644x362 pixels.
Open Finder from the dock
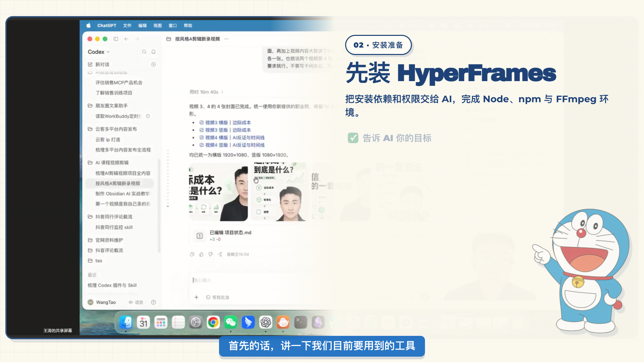(x=126, y=322)
